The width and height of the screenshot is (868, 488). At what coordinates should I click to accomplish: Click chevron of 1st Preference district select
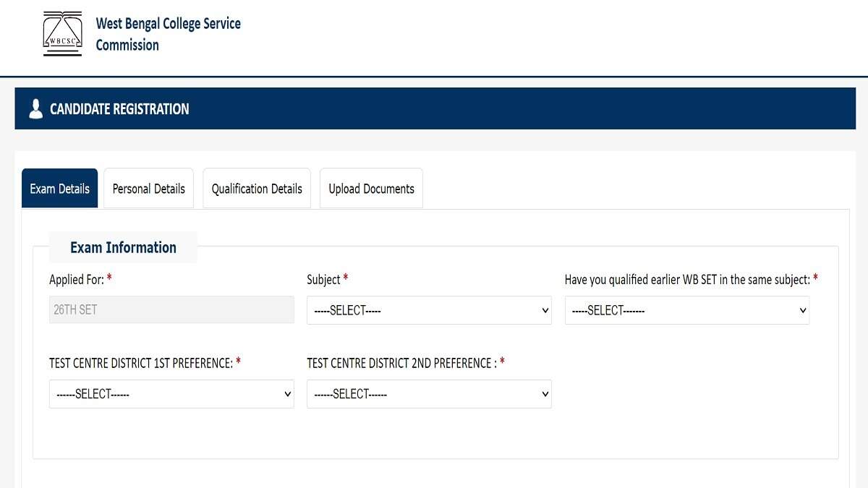click(x=288, y=394)
